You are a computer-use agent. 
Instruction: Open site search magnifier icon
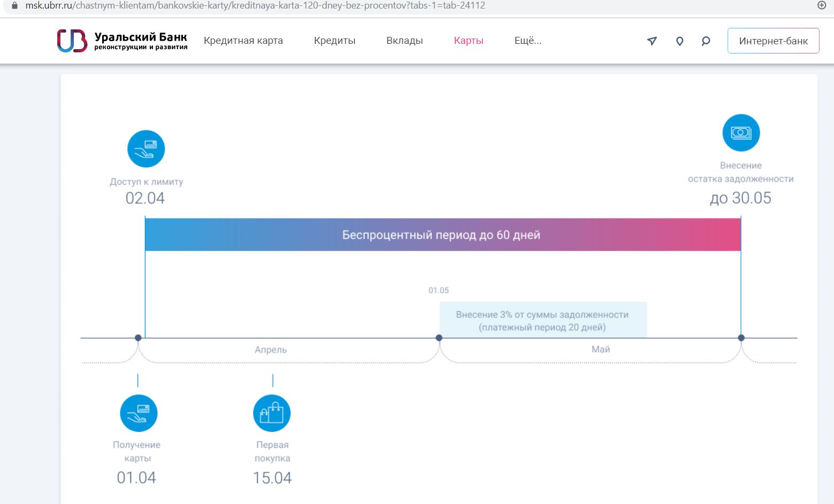(x=706, y=41)
